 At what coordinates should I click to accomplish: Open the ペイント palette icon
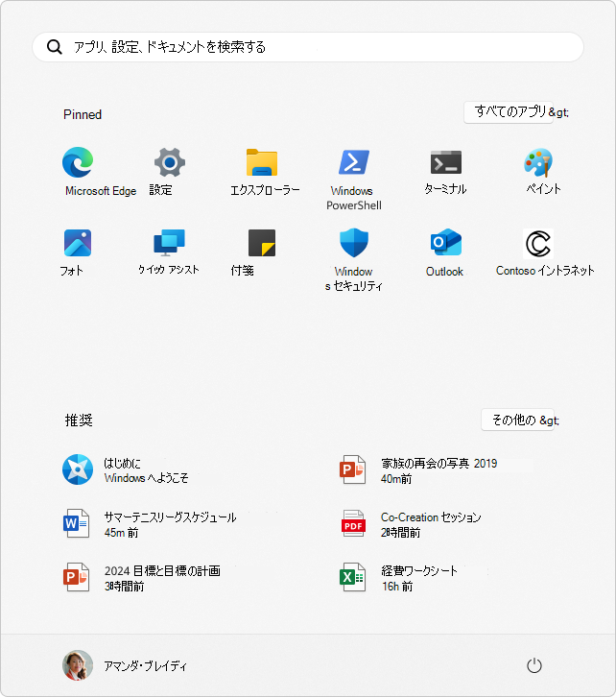pos(538,162)
